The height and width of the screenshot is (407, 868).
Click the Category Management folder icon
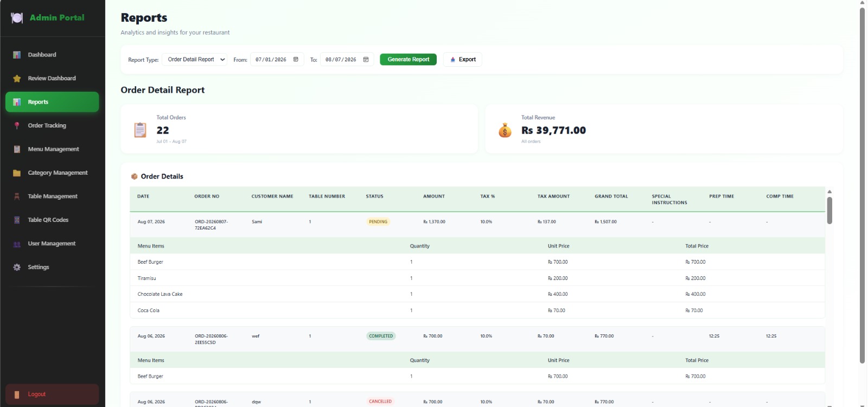tap(17, 173)
